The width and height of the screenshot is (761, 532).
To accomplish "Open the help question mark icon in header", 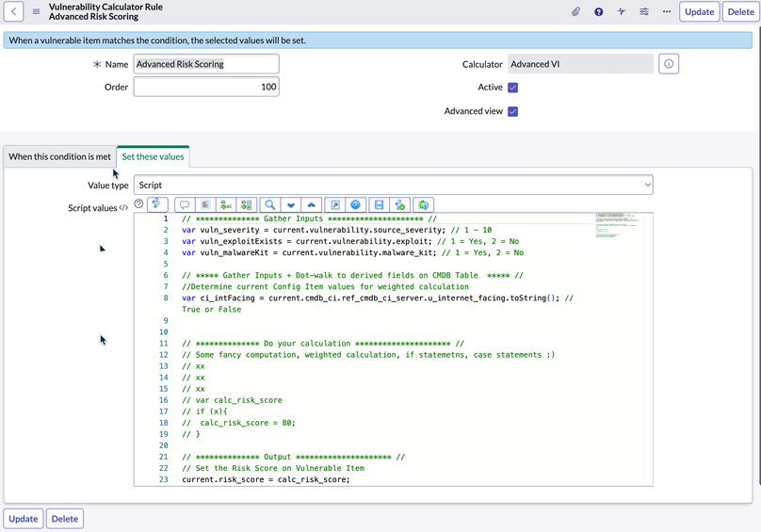I will [598, 11].
